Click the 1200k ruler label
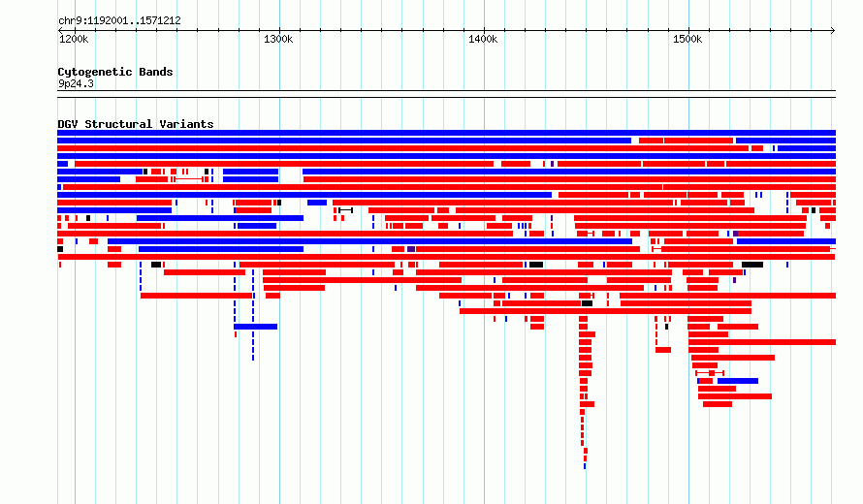Screen dimensions: 863x504 (74, 39)
